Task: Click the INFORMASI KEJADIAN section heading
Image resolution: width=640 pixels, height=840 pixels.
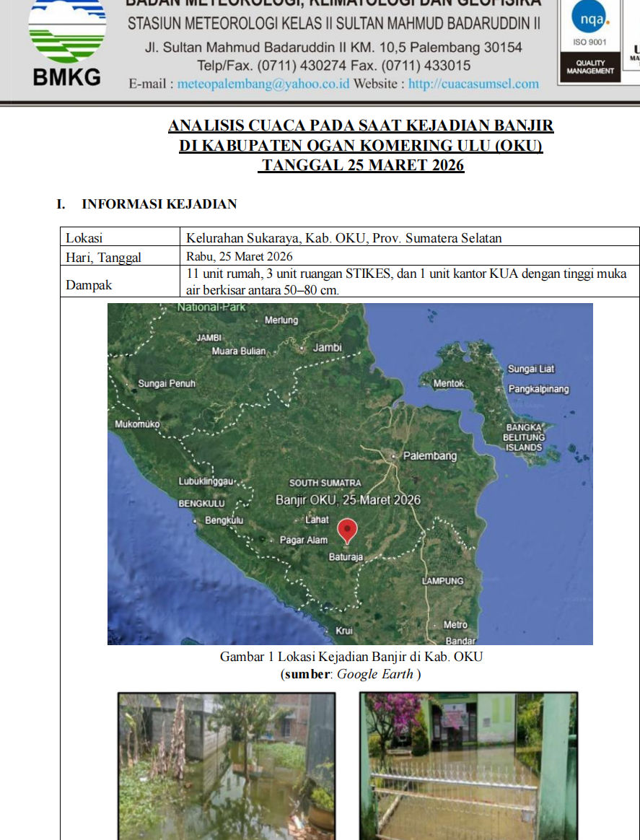Action: (x=159, y=204)
